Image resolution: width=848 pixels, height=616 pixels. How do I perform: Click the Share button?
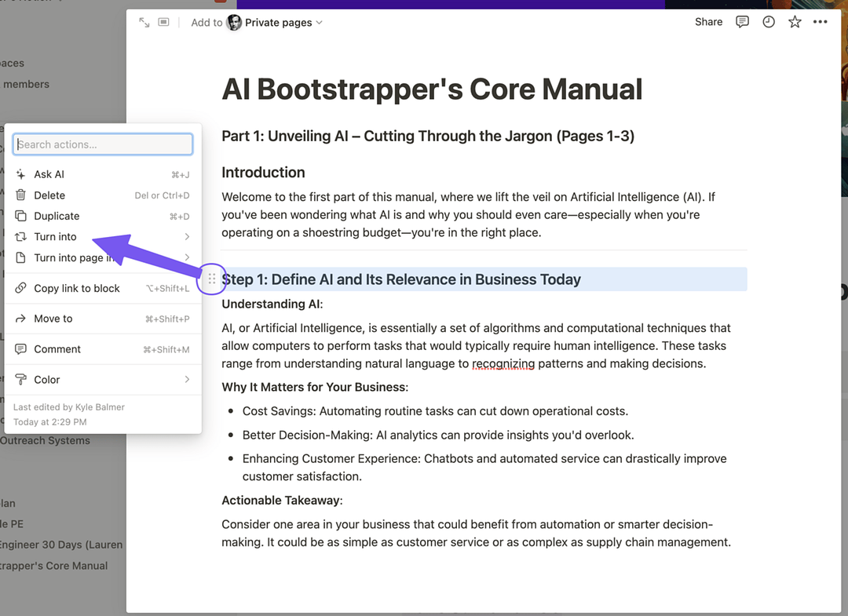click(708, 22)
